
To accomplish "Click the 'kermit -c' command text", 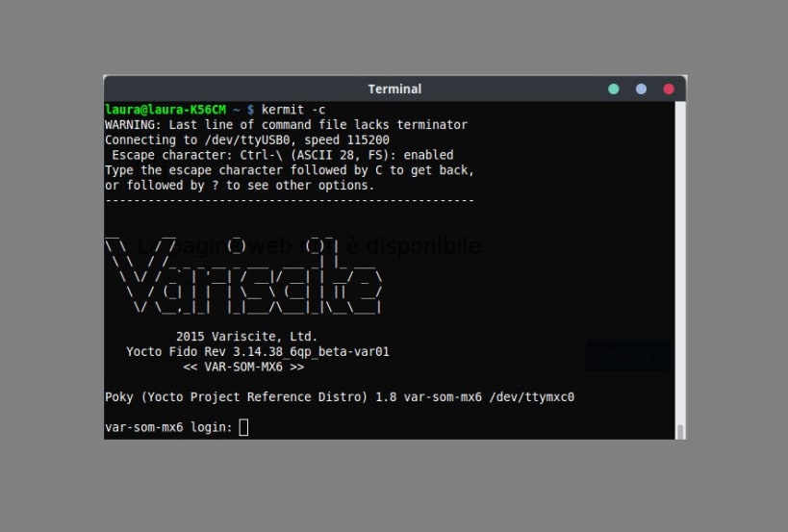I will 293,110.
